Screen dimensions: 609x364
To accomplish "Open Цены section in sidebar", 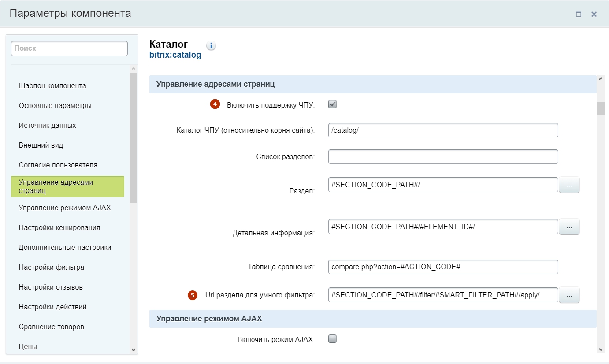I will click(28, 347).
